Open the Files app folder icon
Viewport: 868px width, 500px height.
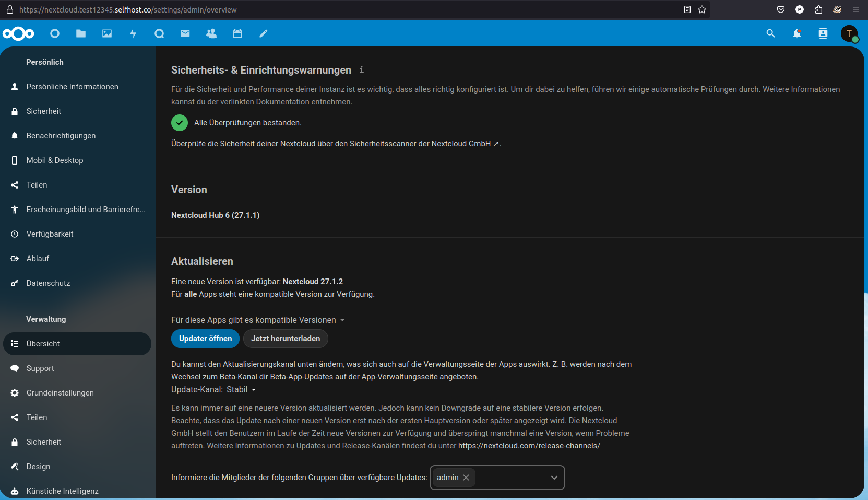pyautogui.click(x=81, y=33)
